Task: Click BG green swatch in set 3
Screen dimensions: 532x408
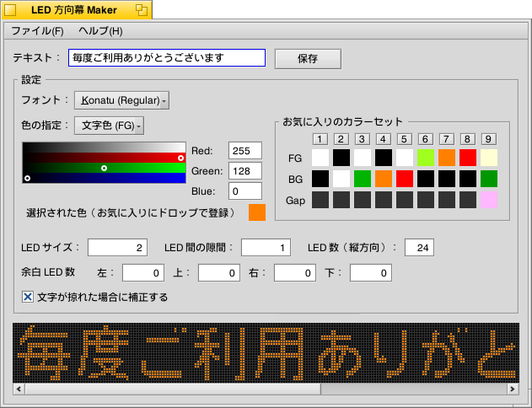Action: click(363, 179)
